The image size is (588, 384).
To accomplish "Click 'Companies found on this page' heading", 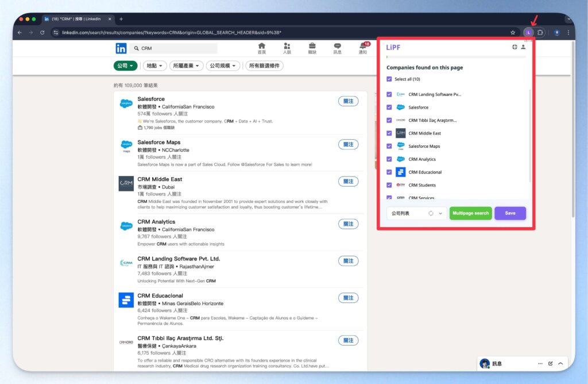I will (424, 68).
